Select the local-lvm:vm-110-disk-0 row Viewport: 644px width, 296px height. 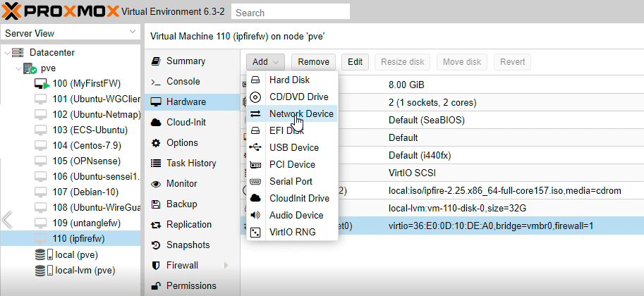pyautogui.click(x=442, y=209)
